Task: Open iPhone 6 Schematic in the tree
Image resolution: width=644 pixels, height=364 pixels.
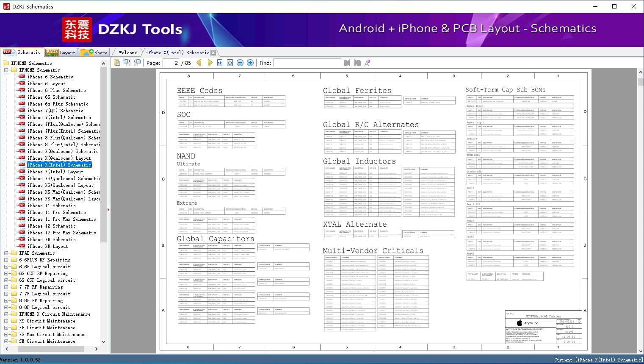Action: point(50,77)
